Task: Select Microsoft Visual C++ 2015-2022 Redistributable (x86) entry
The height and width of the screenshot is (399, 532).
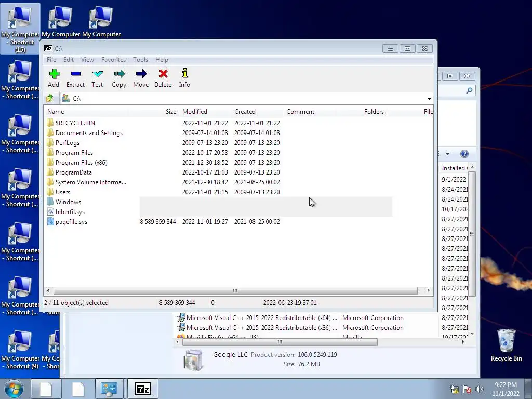Action: click(257, 328)
